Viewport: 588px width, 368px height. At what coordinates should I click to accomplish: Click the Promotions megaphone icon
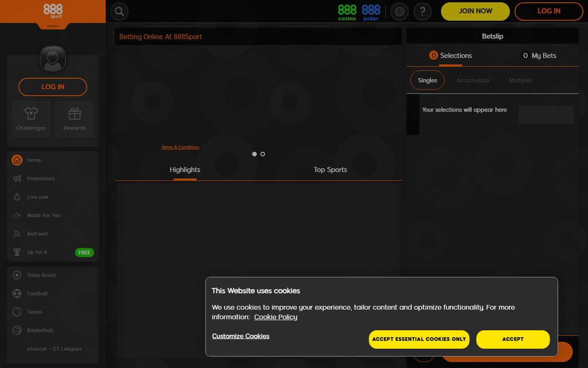pyautogui.click(x=17, y=178)
